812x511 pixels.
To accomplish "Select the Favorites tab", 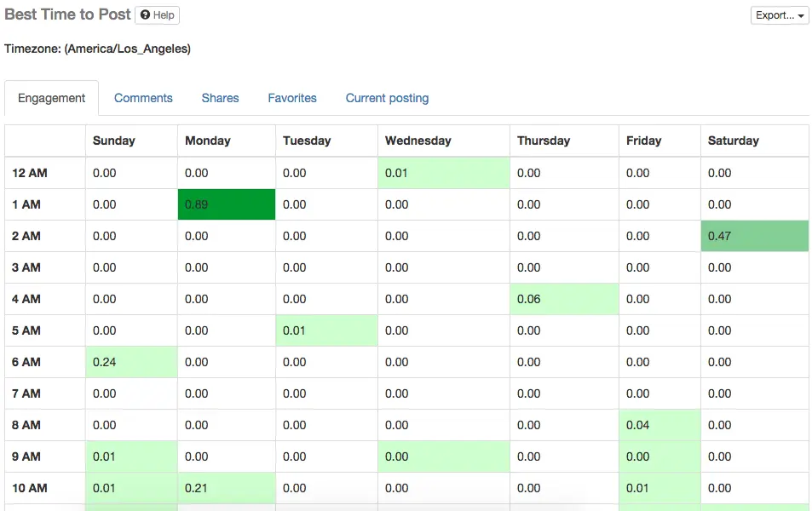I will click(292, 98).
